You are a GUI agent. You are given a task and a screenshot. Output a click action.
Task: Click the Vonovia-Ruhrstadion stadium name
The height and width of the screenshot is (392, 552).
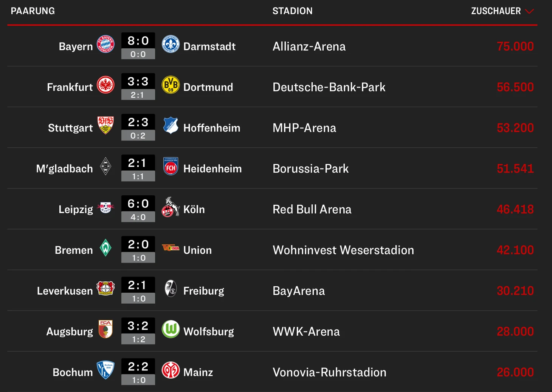pos(329,372)
